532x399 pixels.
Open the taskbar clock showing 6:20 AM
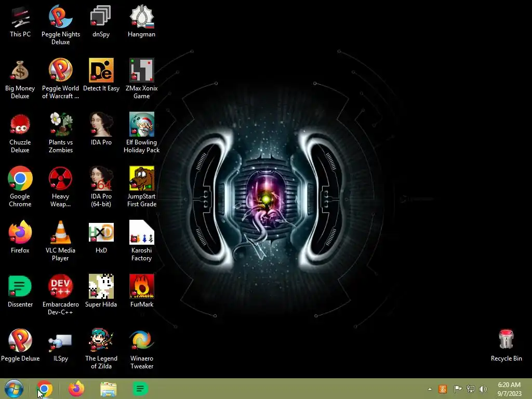tap(509, 389)
